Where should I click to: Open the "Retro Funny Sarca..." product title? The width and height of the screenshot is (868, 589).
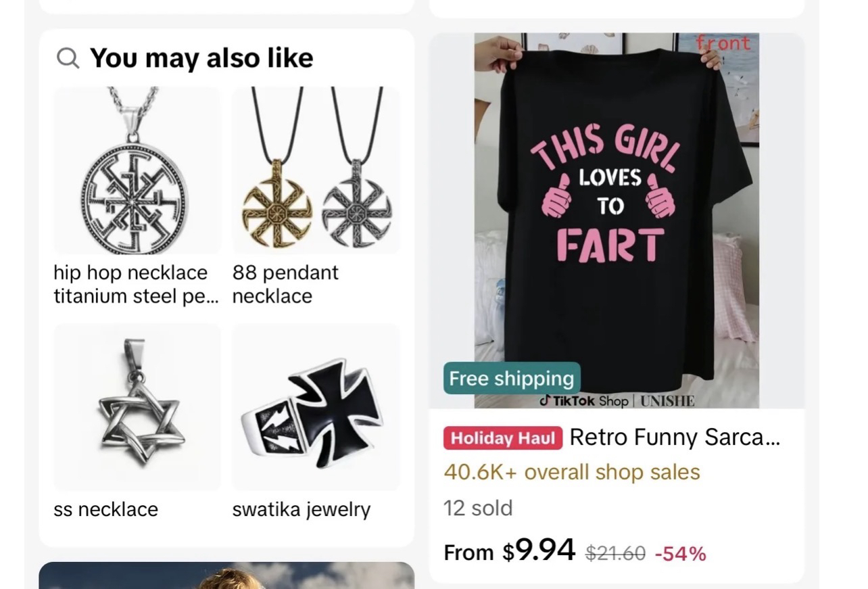point(675,438)
